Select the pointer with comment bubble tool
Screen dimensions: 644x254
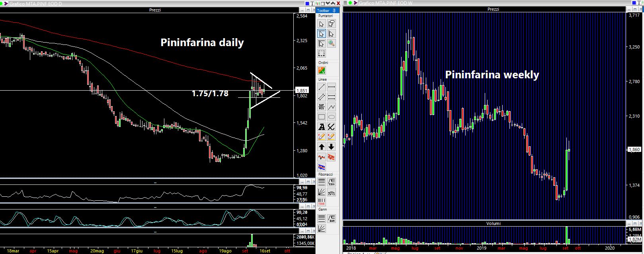[x=331, y=24]
